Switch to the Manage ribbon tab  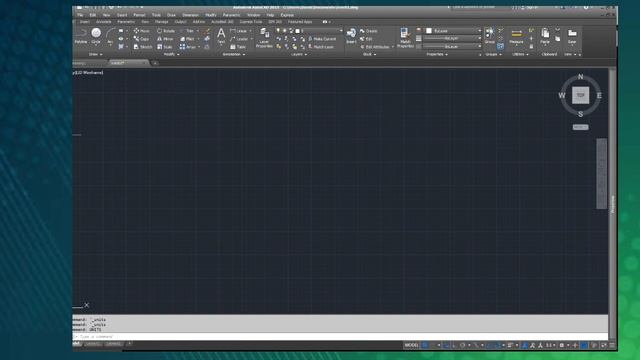(x=161, y=22)
